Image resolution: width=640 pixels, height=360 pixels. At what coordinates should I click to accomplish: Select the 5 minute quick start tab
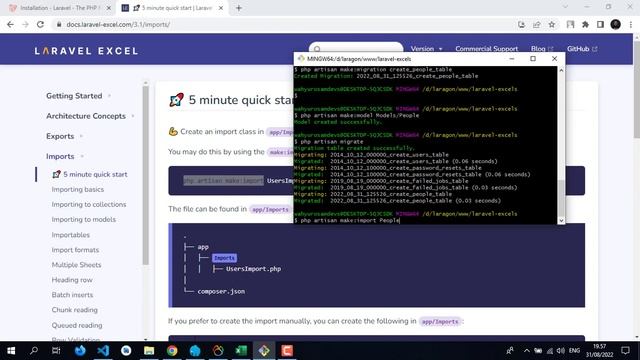tap(172, 8)
